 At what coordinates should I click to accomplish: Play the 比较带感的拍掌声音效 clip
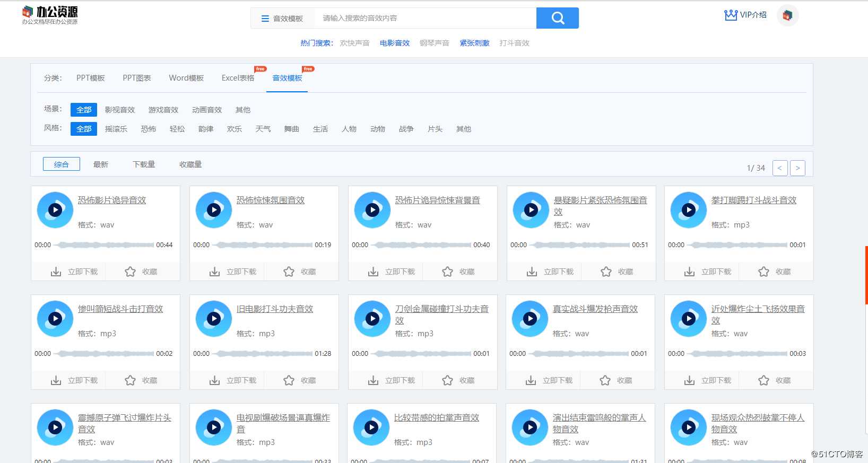[x=371, y=427]
